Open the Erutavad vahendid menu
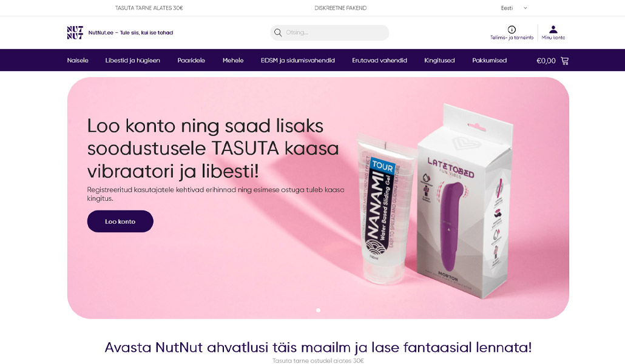625x364 pixels. pyautogui.click(x=379, y=60)
